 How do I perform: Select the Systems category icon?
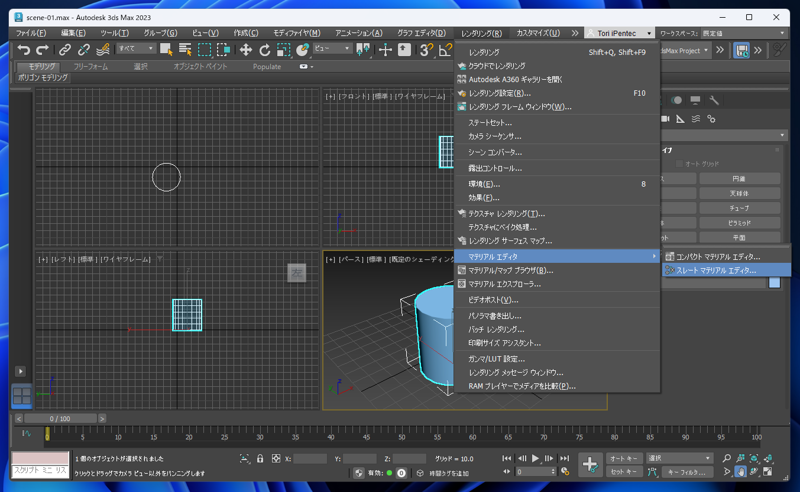click(x=711, y=119)
